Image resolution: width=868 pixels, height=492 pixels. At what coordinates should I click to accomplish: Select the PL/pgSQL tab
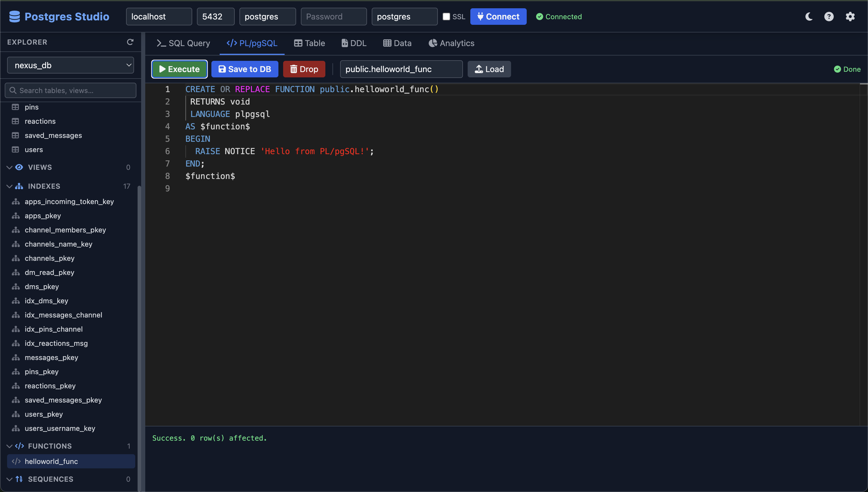252,43
